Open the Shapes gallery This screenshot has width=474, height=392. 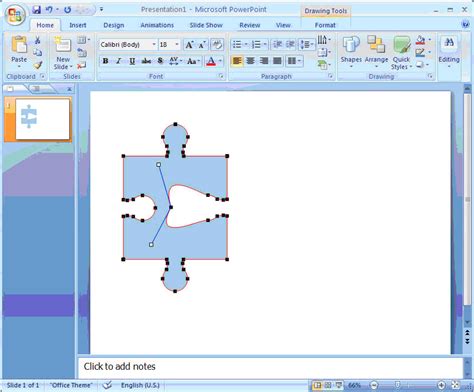pyautogui.click(x=351, y=52)
